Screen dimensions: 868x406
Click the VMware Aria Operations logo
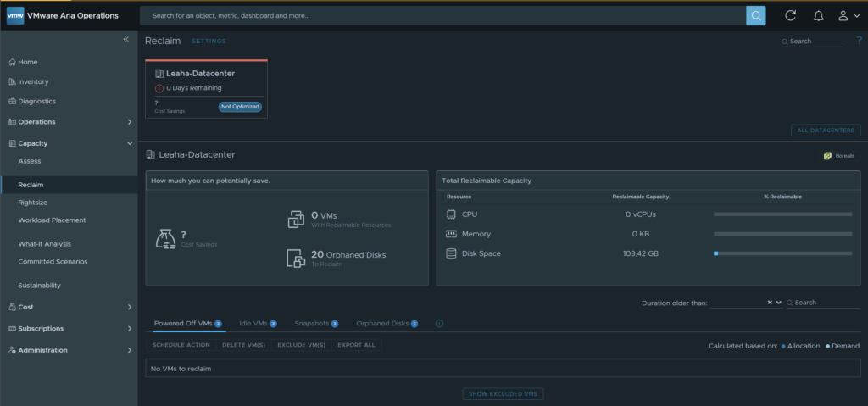(15, 15)
